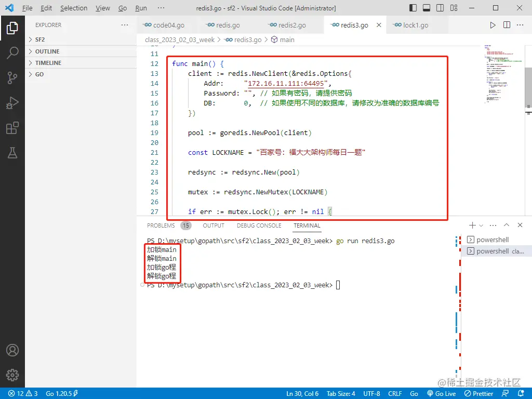Open the Edit menu

click(46, 8)
